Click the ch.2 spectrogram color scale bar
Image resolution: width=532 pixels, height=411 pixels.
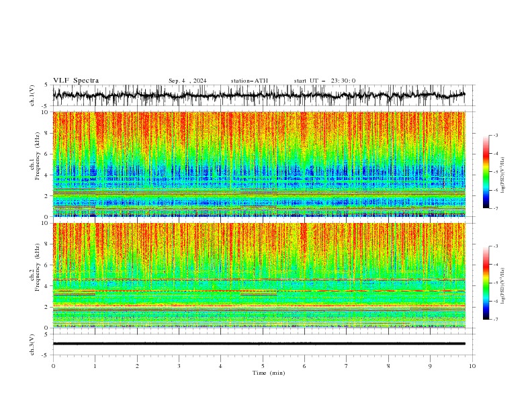click(486, 283)
